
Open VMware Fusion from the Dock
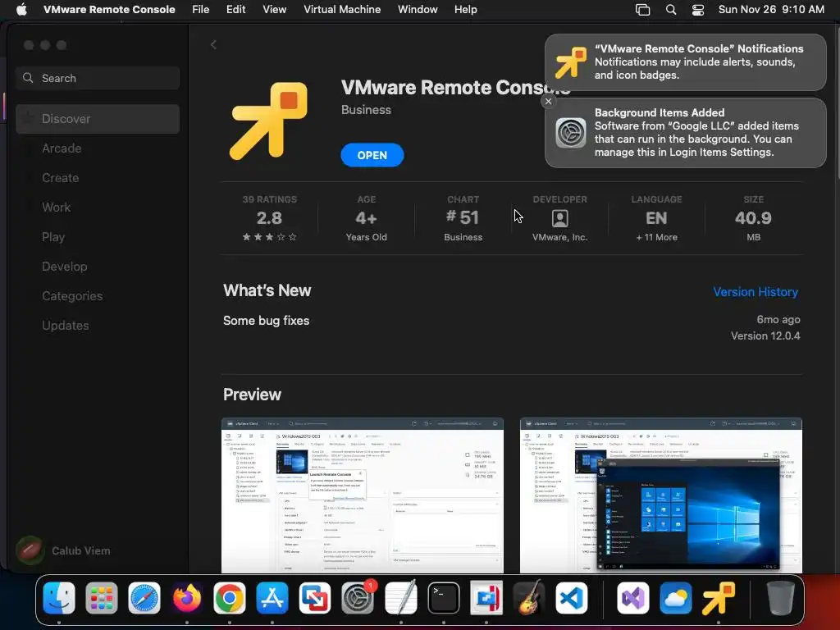315,598
